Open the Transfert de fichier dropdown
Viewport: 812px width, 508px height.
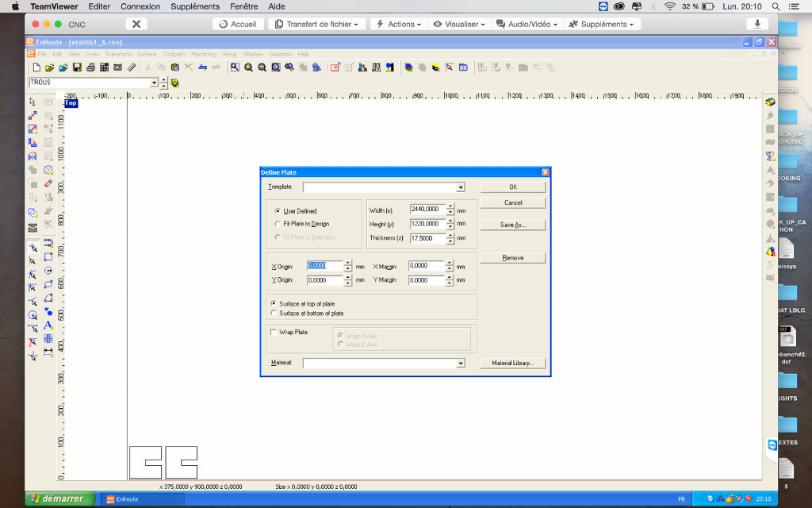[317, 24]
